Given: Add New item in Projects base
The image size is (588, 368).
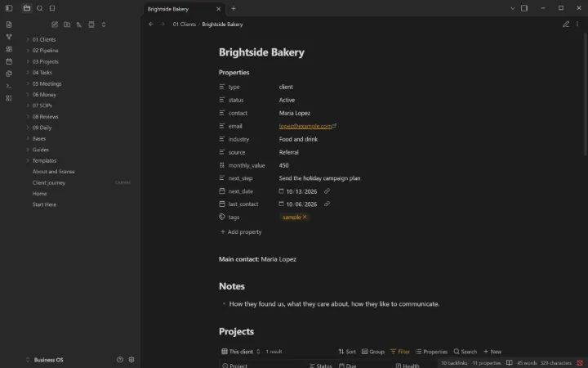Looking at the screenshot, I should click(x=492, y=352).
